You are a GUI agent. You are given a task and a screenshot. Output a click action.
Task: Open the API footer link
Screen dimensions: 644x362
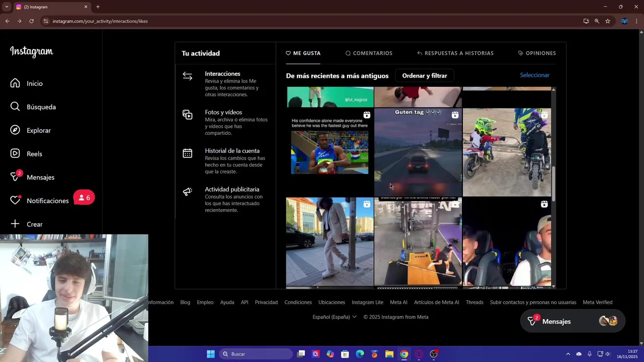click(x=245, y=302)
